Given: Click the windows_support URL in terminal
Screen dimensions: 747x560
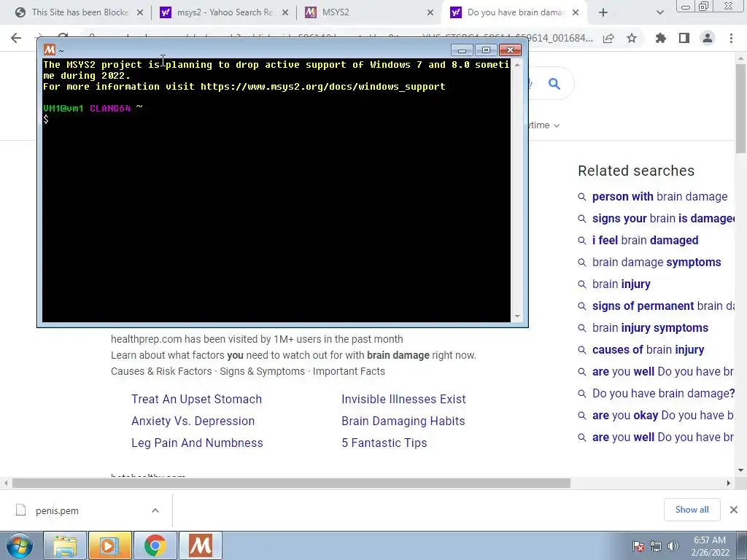Looking at the screenshot, I should point(322,87).
